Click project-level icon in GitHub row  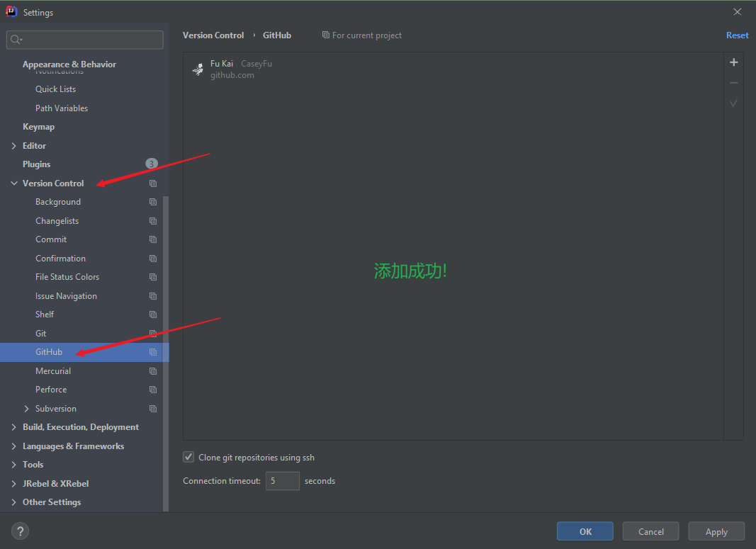pos(153,352)
